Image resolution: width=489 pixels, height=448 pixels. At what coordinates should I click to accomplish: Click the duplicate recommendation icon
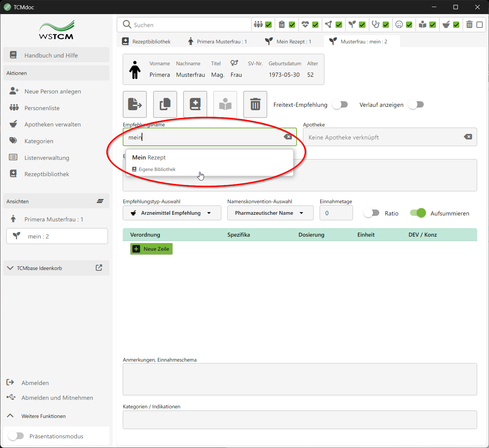point(165,104)
